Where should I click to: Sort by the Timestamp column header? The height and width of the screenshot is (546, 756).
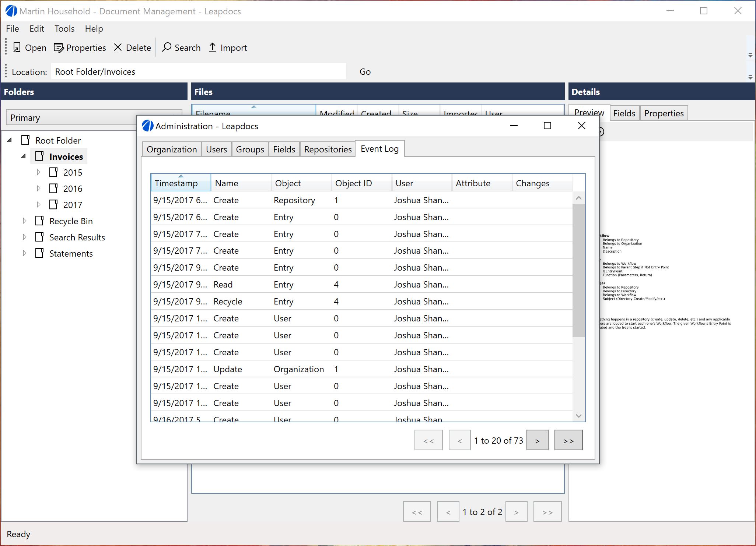tap(181, 183)
